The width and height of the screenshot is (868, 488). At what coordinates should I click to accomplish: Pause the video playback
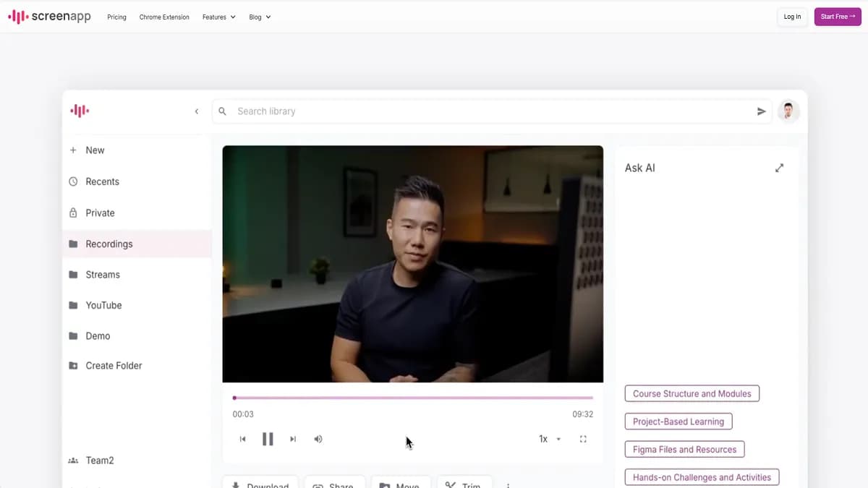pyautogui.click(x=268, y=439)
